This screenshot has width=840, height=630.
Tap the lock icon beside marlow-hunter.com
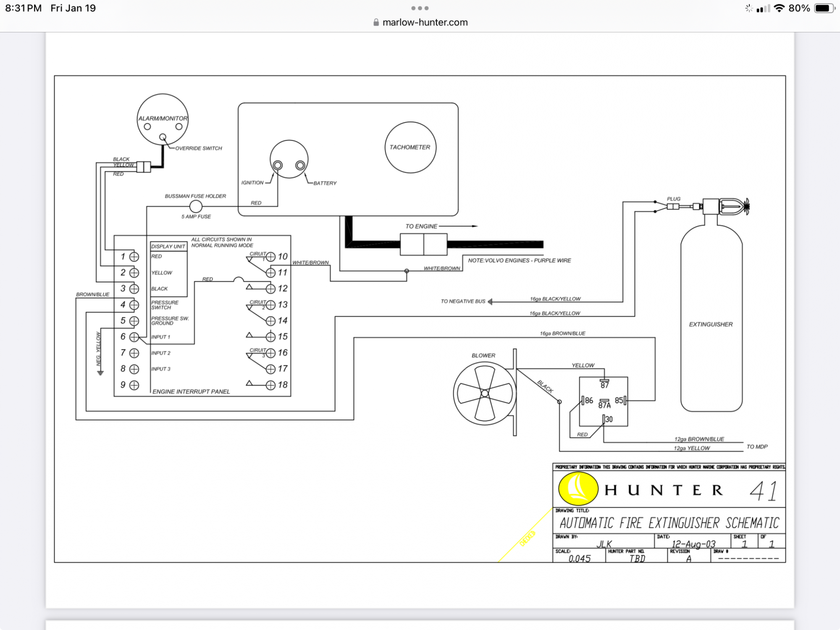click(376, 23)
